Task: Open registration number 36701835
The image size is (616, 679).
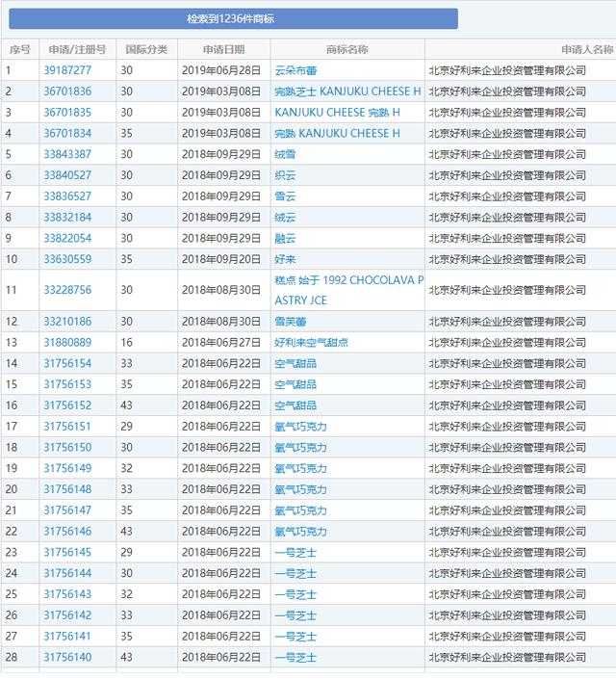Action: [67, 112]
